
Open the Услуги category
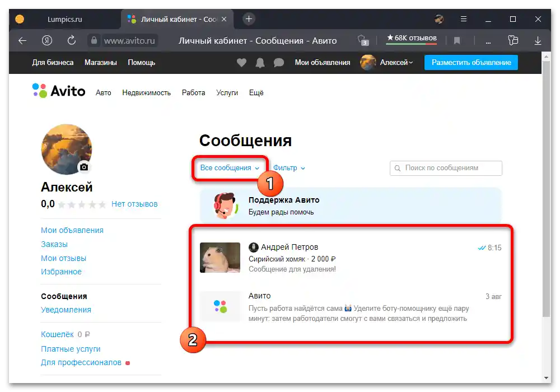(x=227, y=93)
